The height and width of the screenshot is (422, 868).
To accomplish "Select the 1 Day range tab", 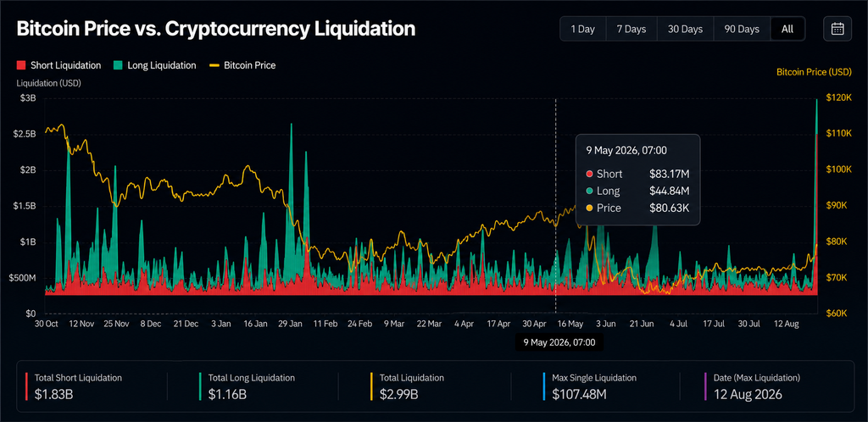I will coord(582,29).
